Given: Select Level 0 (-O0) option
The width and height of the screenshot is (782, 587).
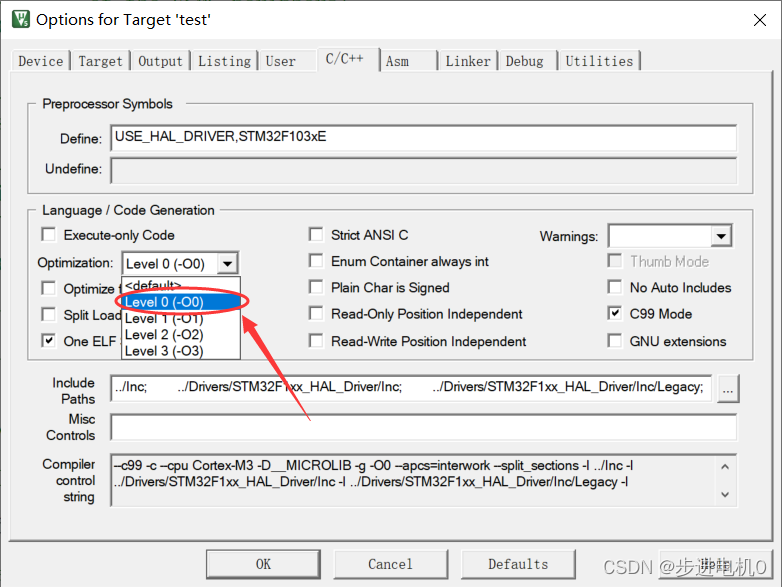Looking at the screenshot, I should 181,302.
